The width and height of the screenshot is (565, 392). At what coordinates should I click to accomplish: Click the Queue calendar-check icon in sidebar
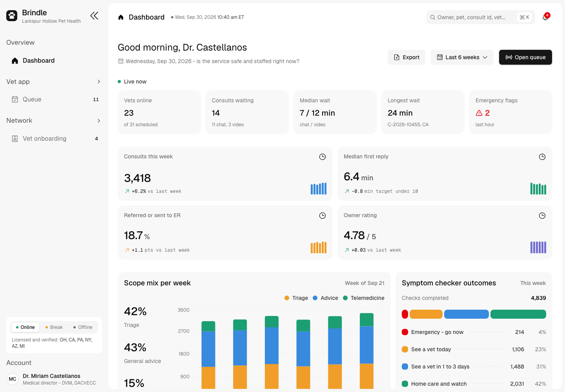[x=15, y=100]
